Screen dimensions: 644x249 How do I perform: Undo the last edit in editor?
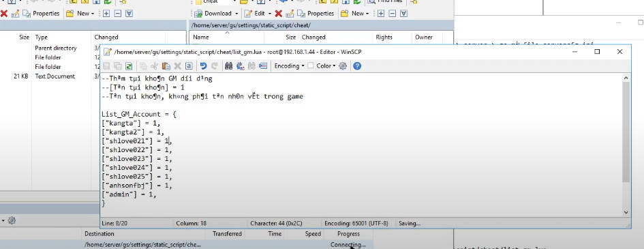203,65
